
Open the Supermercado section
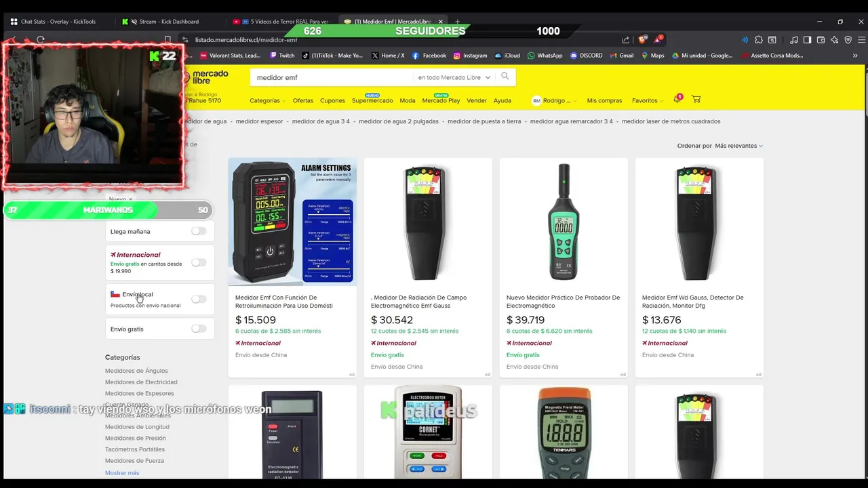372,100
